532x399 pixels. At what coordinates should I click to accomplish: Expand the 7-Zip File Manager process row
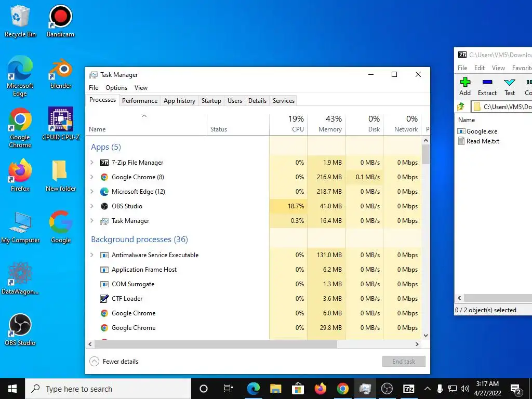click(x=91, y=163)
